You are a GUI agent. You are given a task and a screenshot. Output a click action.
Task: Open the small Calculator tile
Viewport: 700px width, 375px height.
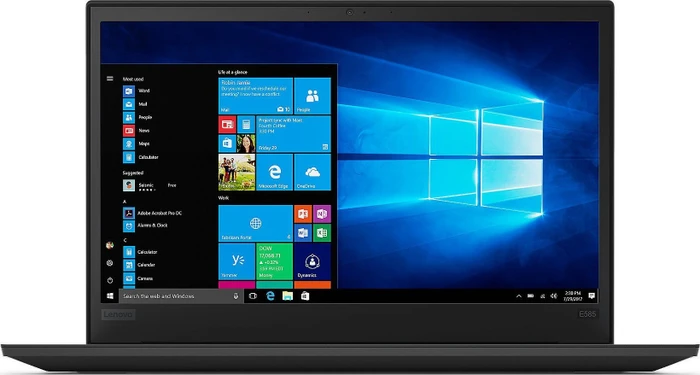click(x=246, y=125)
